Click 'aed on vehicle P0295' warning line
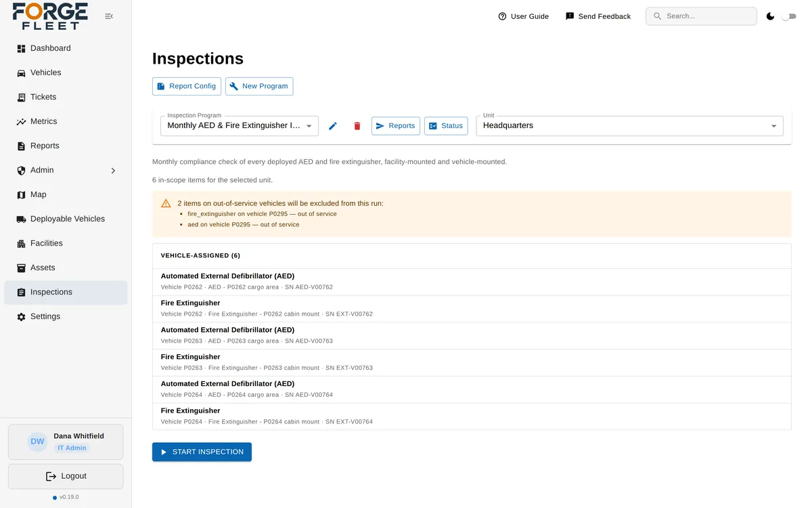Viewport: 812px width, 508px height. click(x=244, y=225)
